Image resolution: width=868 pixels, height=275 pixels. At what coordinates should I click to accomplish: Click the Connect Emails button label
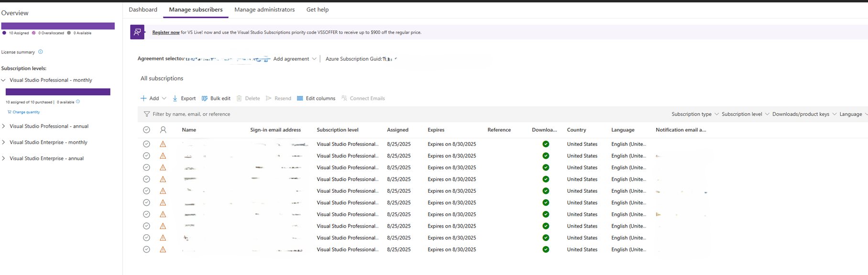pyautogui.click(x=367, y=99)
